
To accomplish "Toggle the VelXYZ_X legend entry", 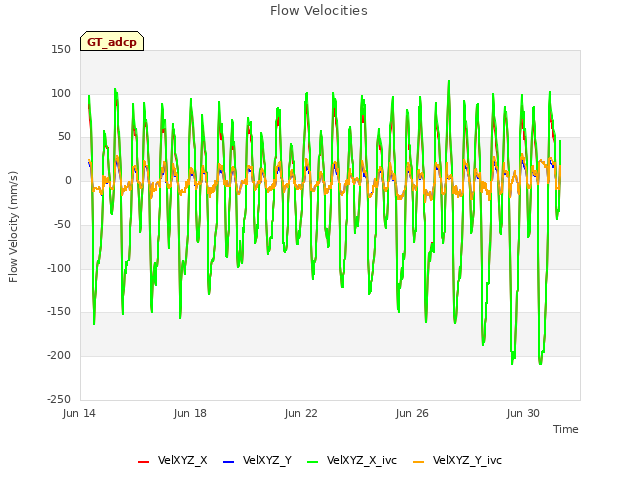I will 172,460.
